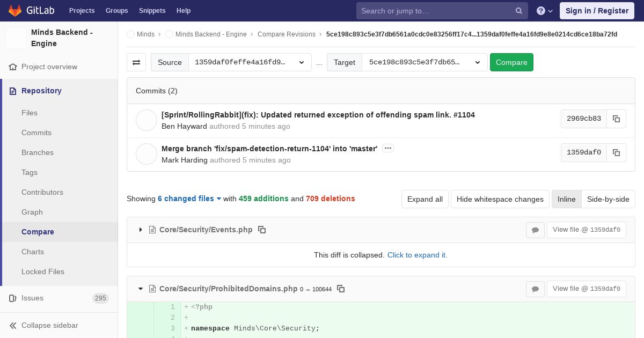Viewport: 644px width, 338px height.
Task: Click the search magnifier icon
Action: point(519,11)
